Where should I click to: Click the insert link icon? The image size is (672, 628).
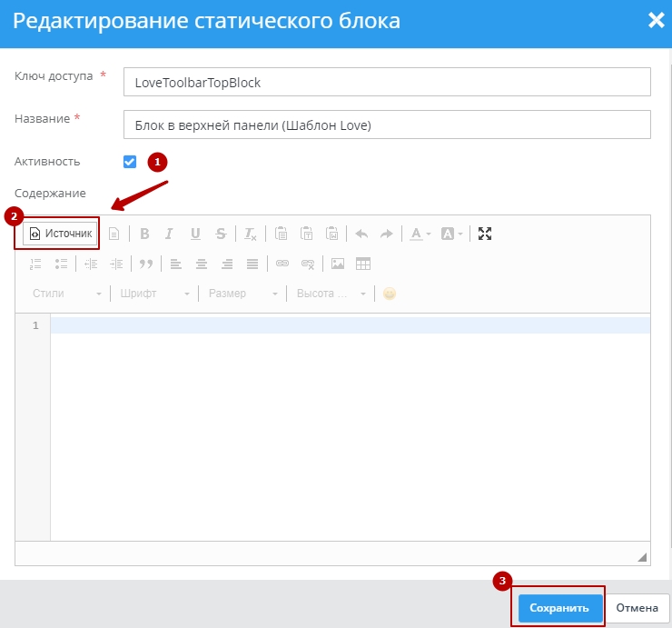(282, 264)
